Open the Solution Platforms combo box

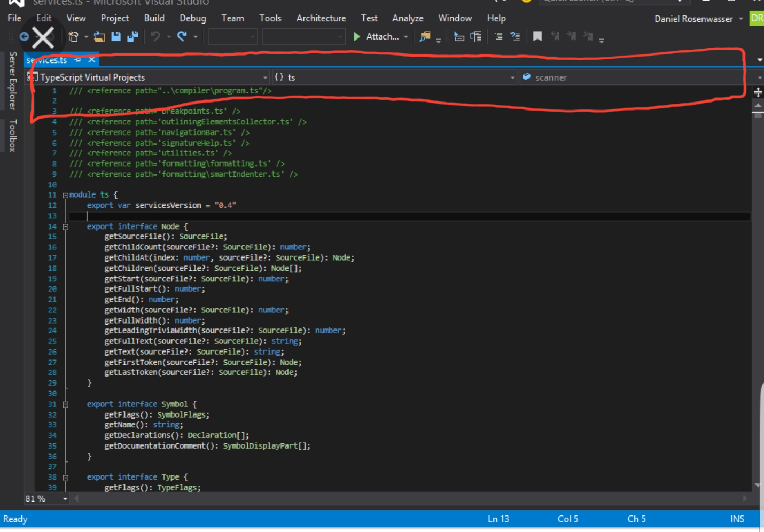pyautogui.click(x=303, y=36)
